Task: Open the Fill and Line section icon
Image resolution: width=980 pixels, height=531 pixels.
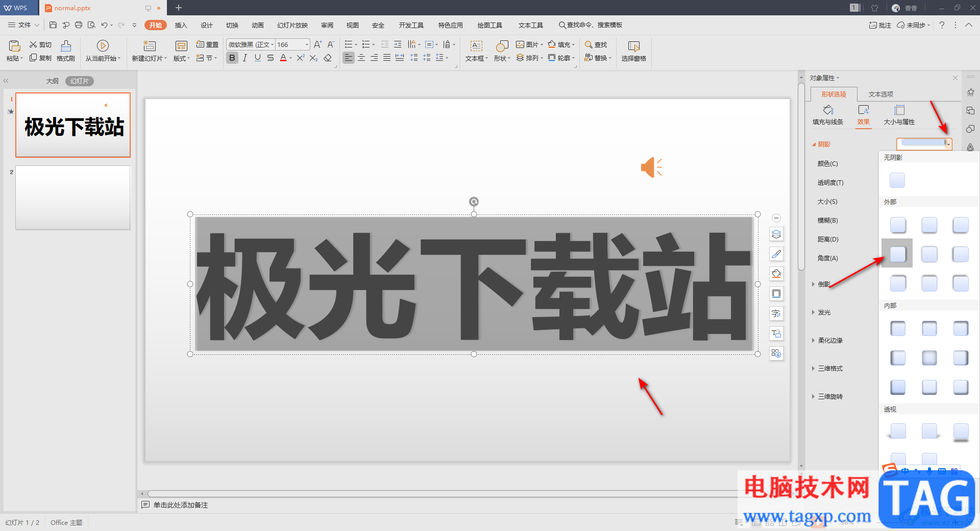Action: point(828,110)
